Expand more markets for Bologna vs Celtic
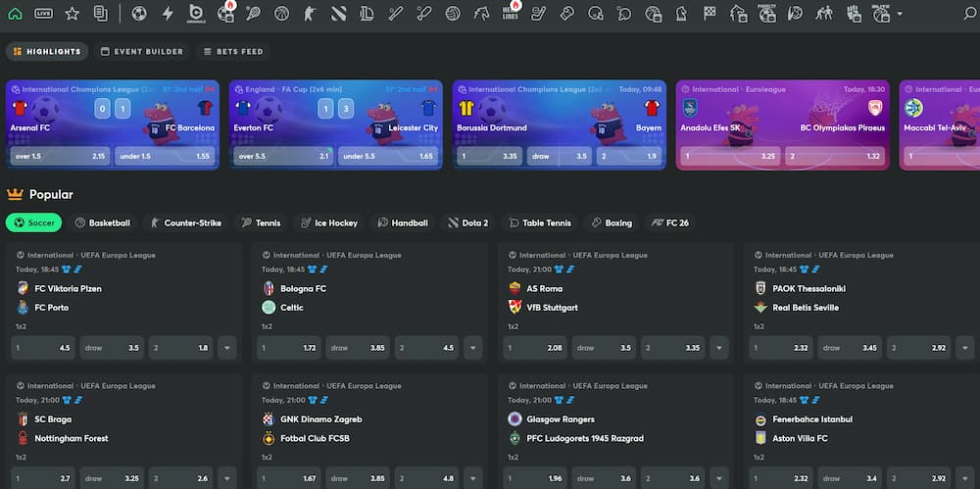Screen dimensions: 980x489 coord(473,348)
